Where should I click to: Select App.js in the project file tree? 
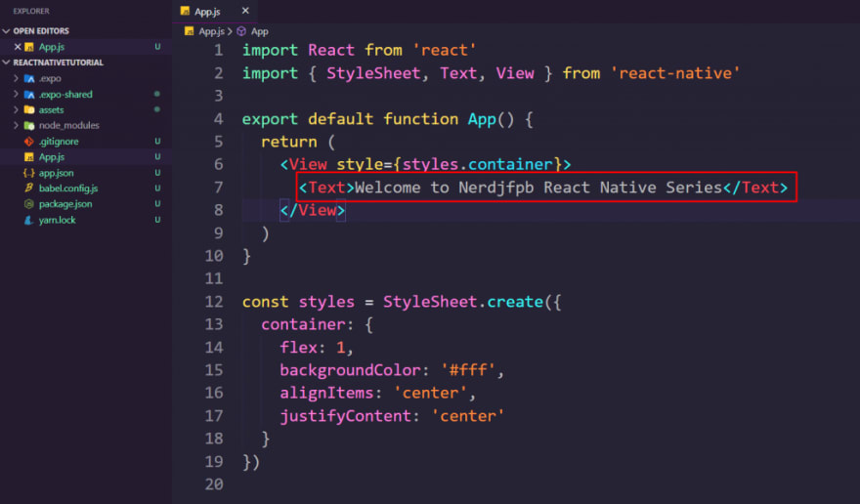pyautogui.click(x=52, y=157)
